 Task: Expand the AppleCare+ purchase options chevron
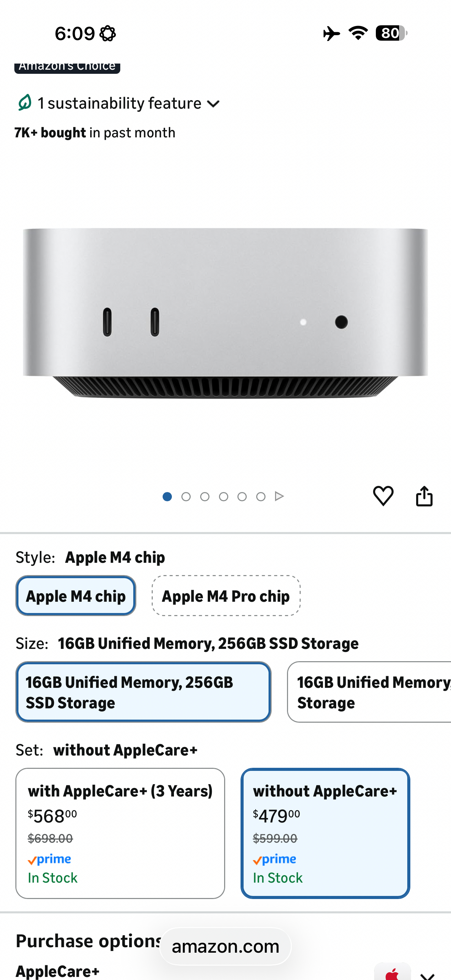[427, 976]
